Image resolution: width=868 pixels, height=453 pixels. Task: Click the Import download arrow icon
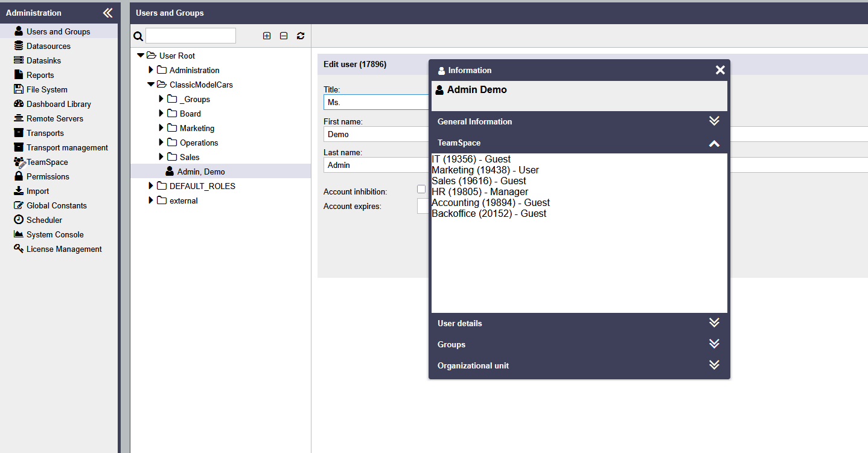point(19,190)
